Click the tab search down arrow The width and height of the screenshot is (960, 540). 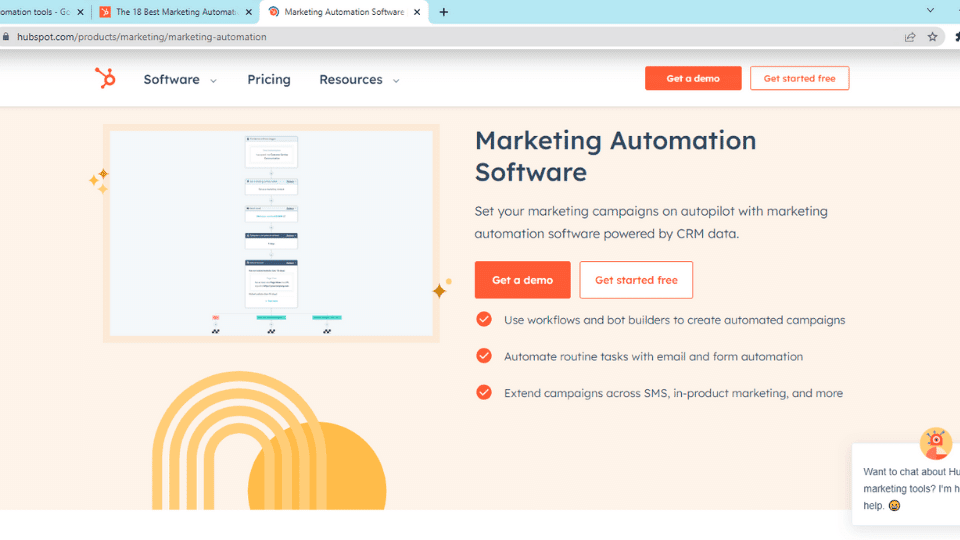tap(930, 10)
